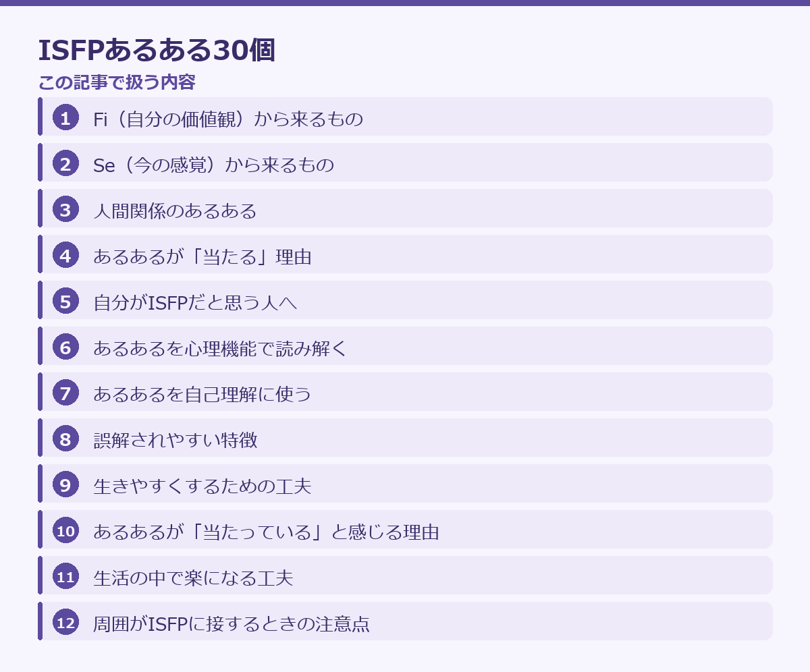This screenshot has width=810, height=672.
Task: Open the Se（今の感覚）から来るもの entry
Action: 405,163
